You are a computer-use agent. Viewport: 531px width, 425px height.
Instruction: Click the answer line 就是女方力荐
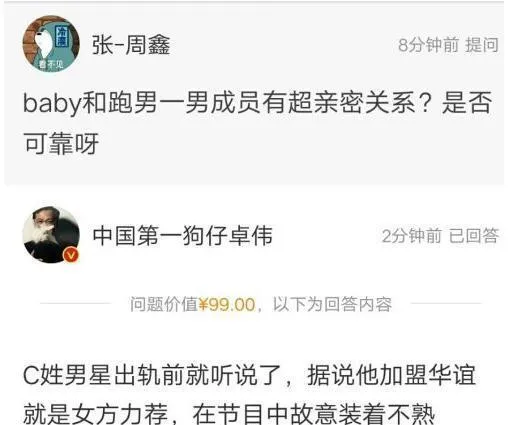click(229, 413)
